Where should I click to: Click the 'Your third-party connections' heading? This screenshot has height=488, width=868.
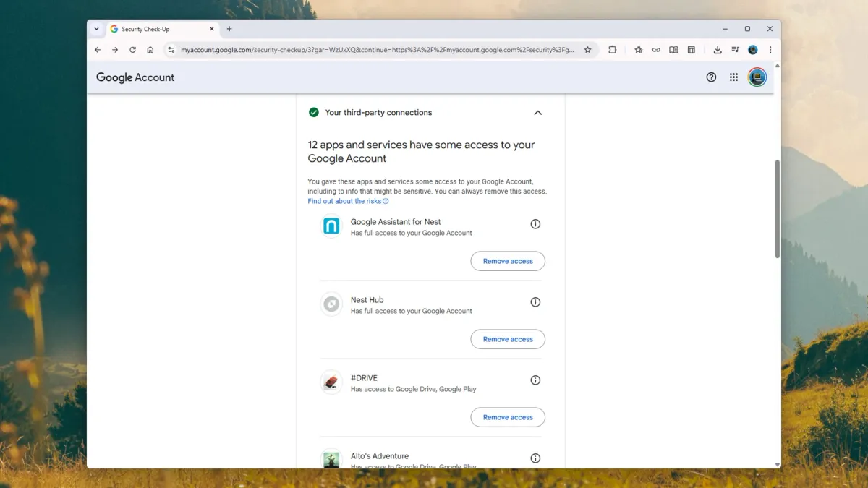point(378,113)
